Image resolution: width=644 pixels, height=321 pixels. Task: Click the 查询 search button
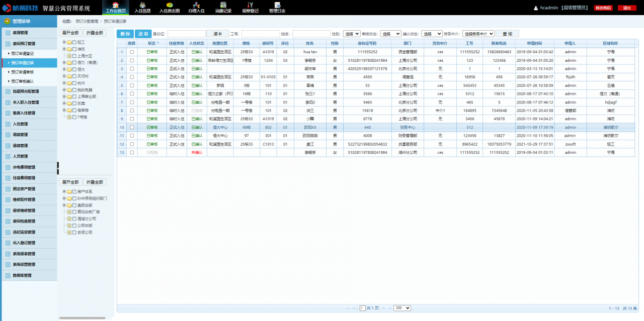click(x=507, y=34)
